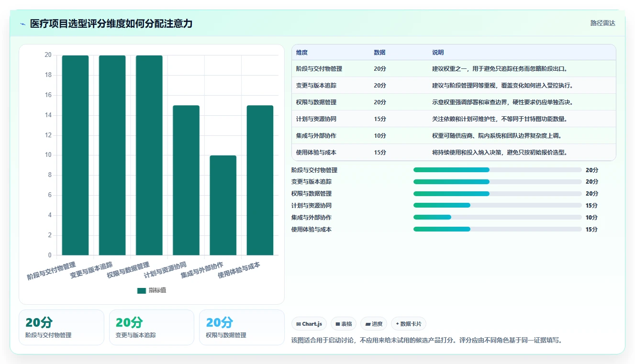Click the 权限与数据管理 bar in the chart

click(x=149, y=155)
